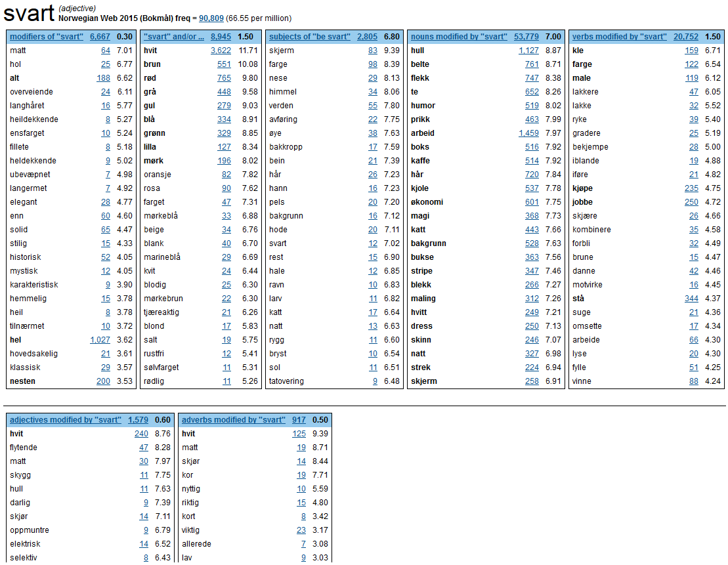Open frequency 125 for hvit in adverbs table
This screenshot has height=565, width=728.
(x=299, y=434)
